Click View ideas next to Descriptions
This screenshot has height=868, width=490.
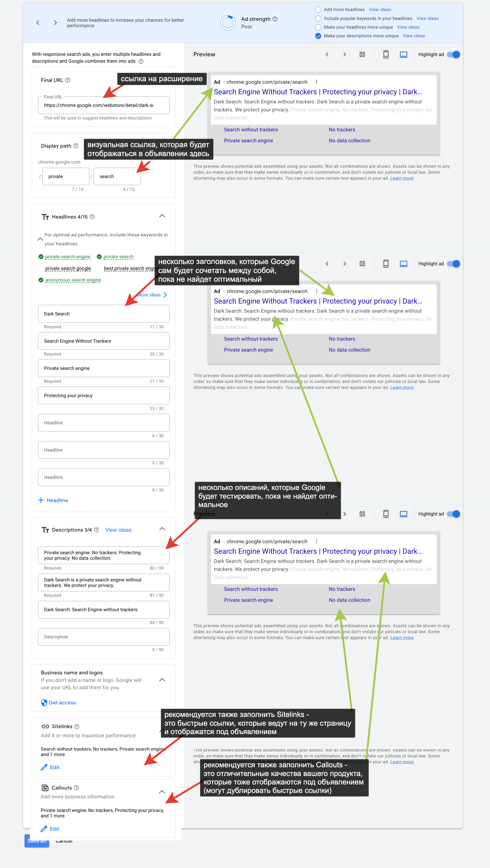click(x=118, y=530)
